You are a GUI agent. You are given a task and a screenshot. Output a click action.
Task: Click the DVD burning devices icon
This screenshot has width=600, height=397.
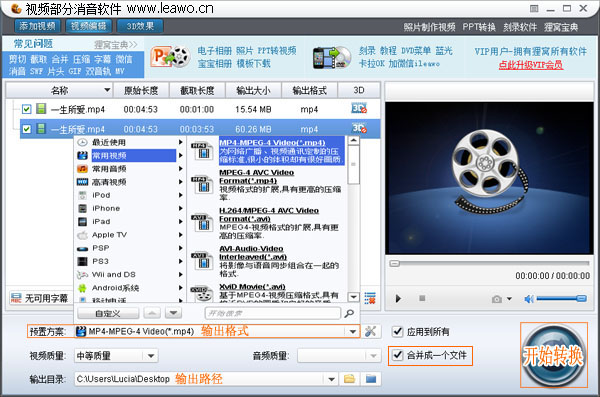[x=331, y=58]
